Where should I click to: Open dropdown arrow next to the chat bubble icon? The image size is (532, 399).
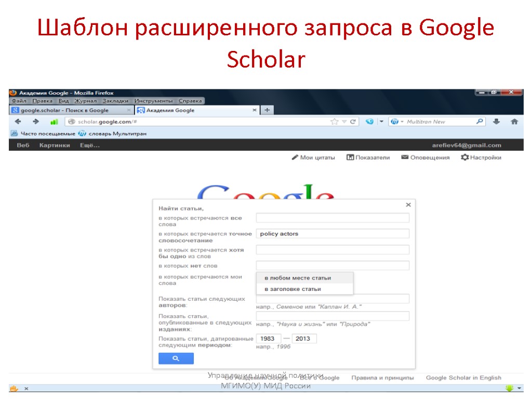coord(381,122)
